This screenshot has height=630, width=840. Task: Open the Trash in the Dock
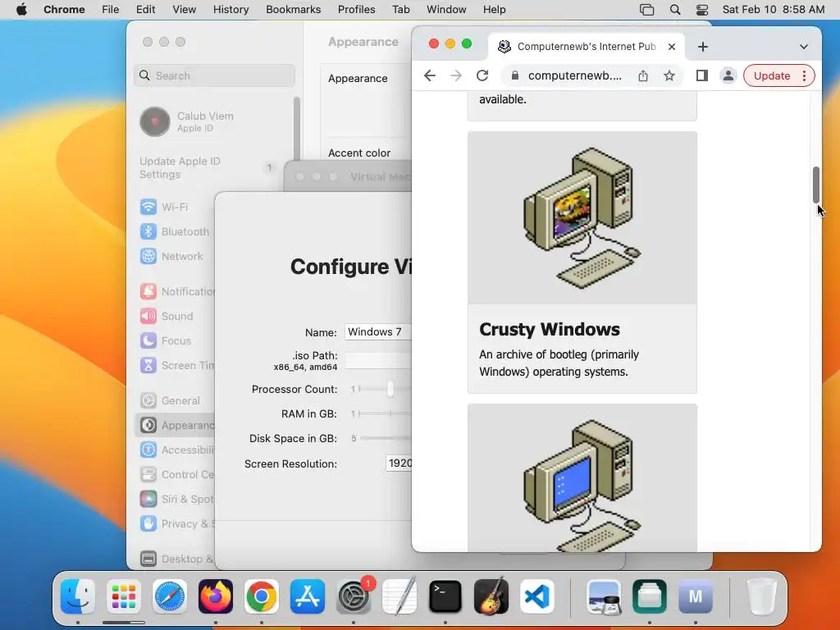761,596
